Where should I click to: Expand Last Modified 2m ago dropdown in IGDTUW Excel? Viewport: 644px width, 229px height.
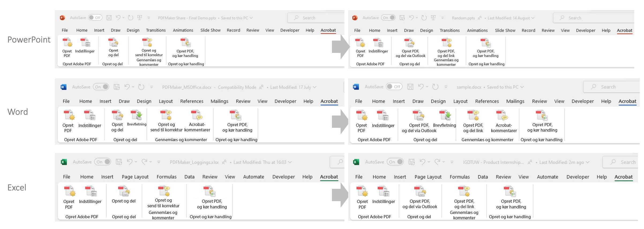tap(587, 162)
